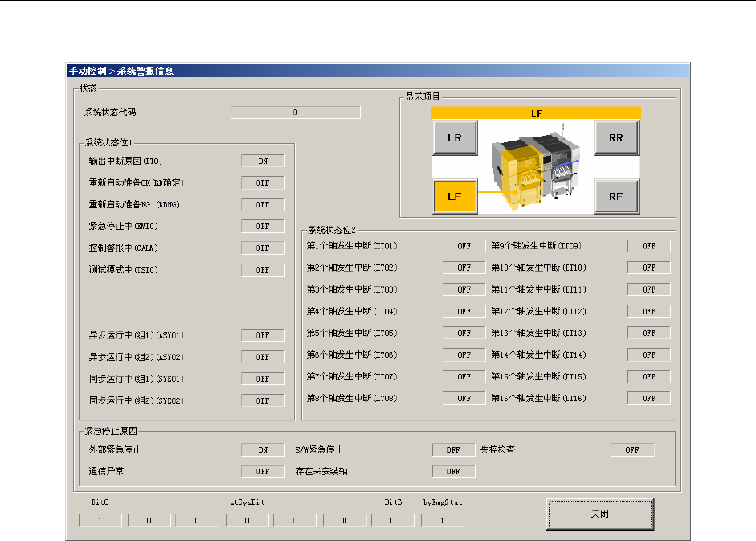Click the 系统状态代码 value field
Screen dimensions: 756x541
tap(295, 113)
